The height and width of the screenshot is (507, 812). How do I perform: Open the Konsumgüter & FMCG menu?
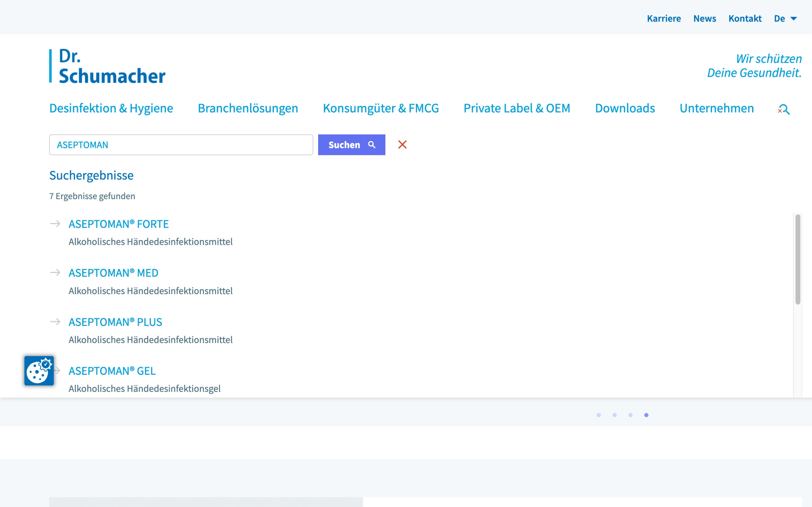[381, 108]
